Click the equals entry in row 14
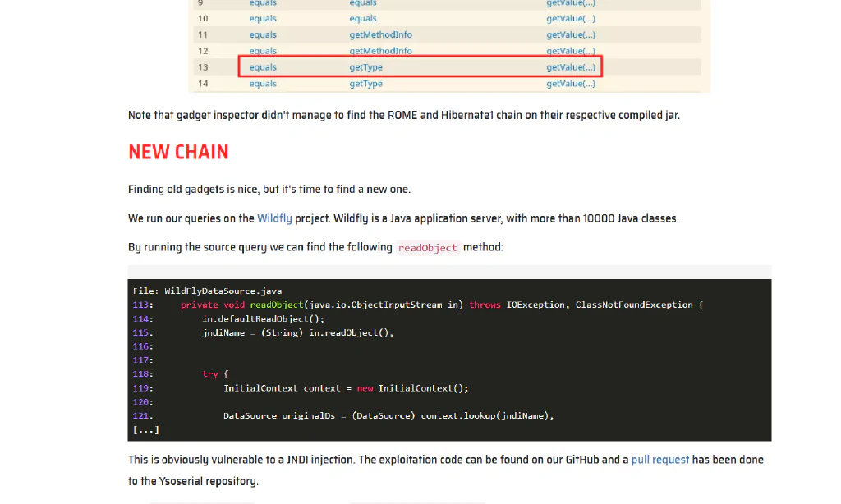The image size is (841, 504). pos(263,84)
